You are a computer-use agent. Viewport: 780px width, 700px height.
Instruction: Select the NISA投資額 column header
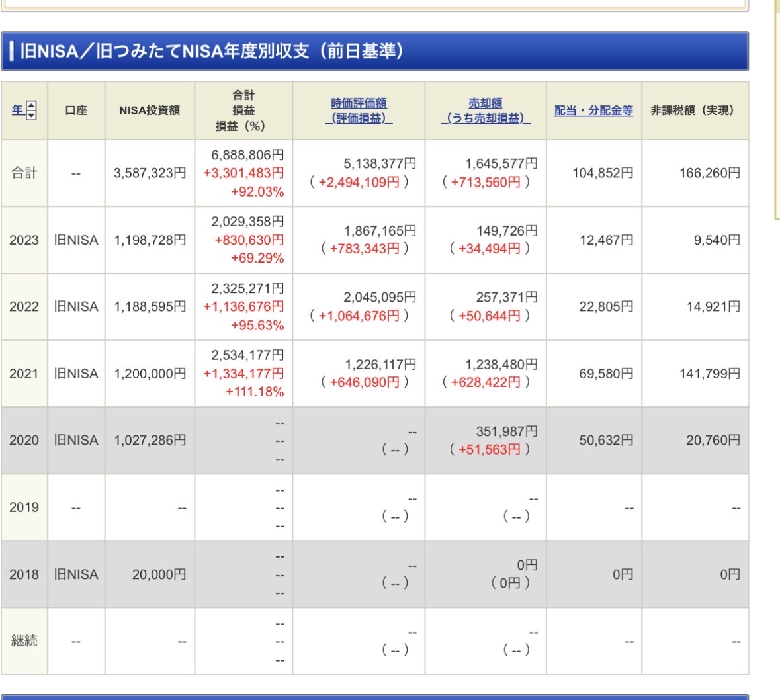(150, 111)
